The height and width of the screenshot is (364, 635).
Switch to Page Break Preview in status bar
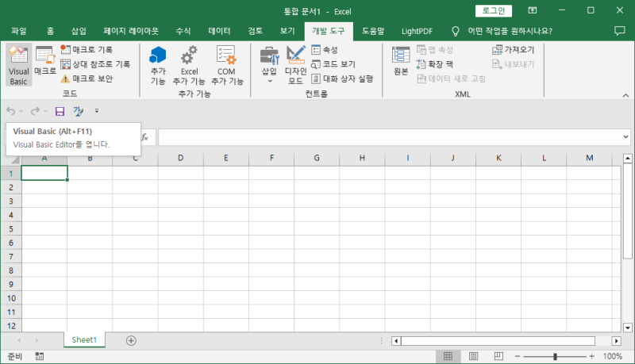[498, 356]
